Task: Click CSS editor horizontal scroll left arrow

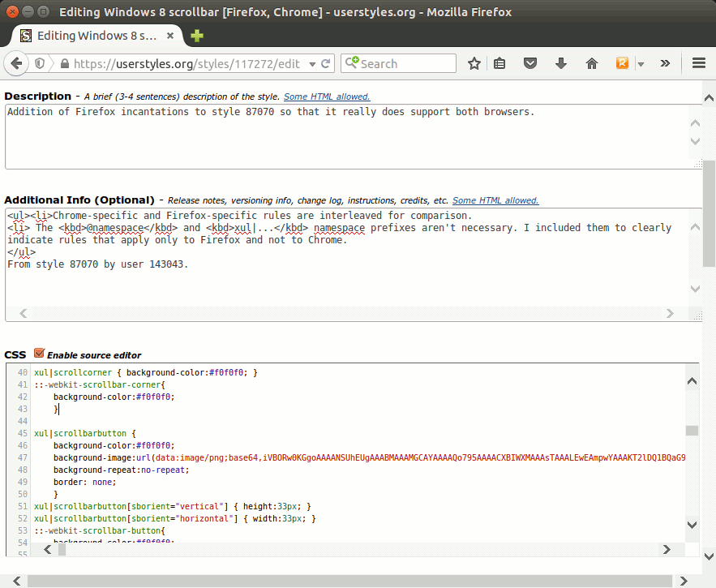Action: [x=48, y=549]
